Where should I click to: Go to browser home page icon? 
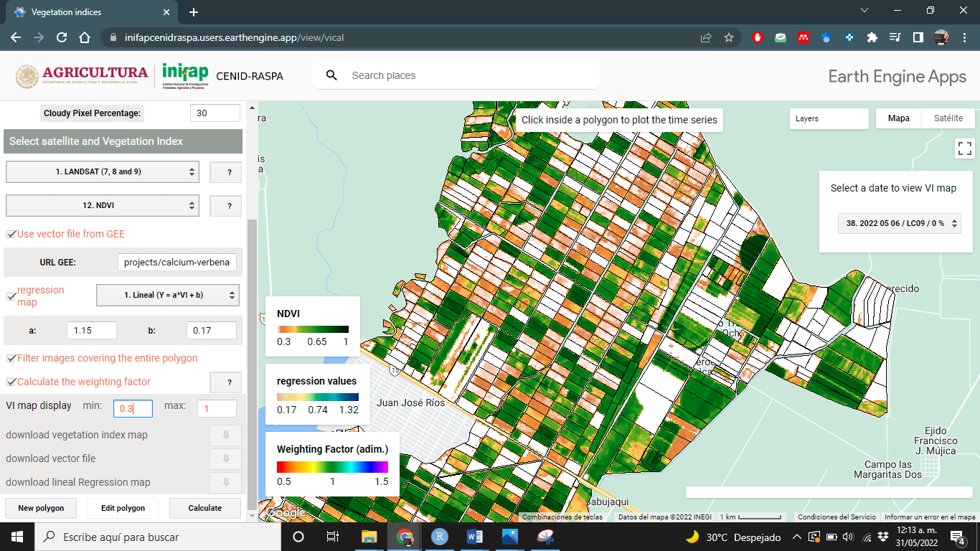tap(85, 37)
